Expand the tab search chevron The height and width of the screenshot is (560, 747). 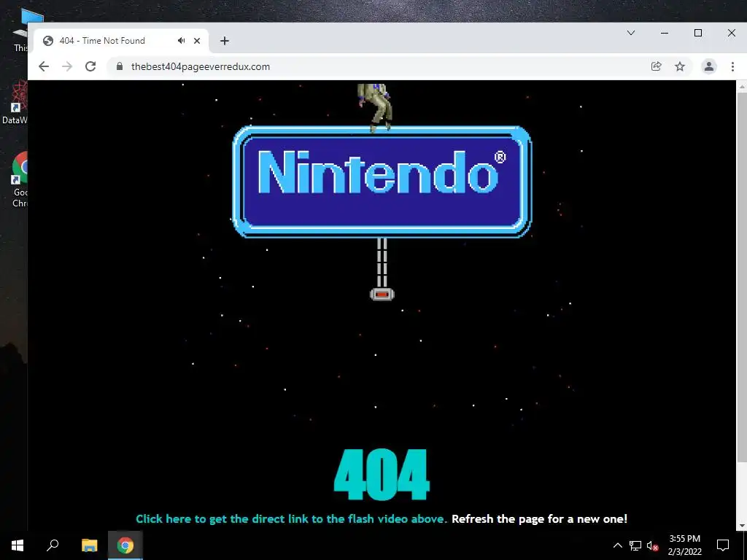pos(631,33)
